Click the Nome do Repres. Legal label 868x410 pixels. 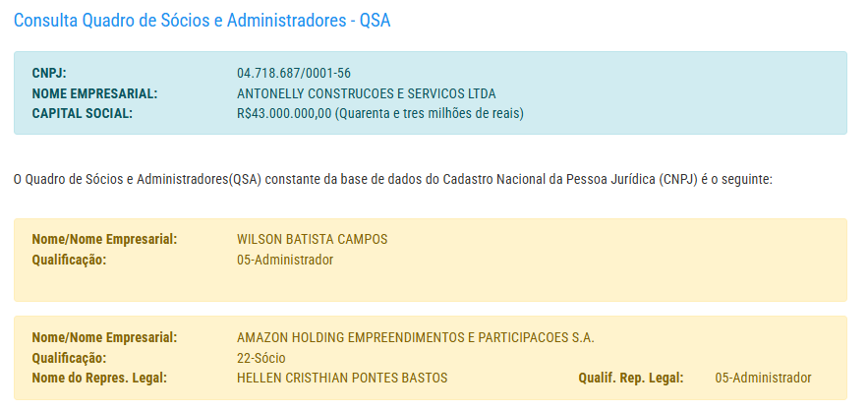tap(99, 378)
